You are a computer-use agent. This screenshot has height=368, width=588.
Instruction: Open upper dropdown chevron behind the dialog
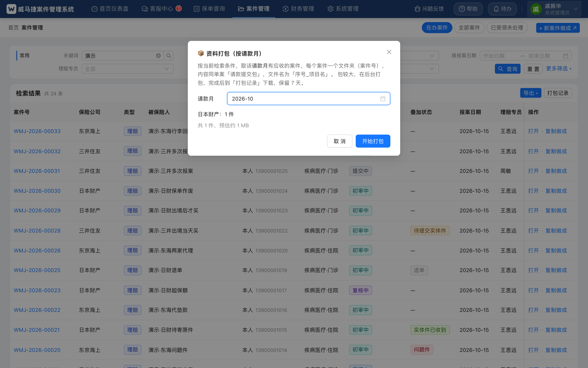432,56
